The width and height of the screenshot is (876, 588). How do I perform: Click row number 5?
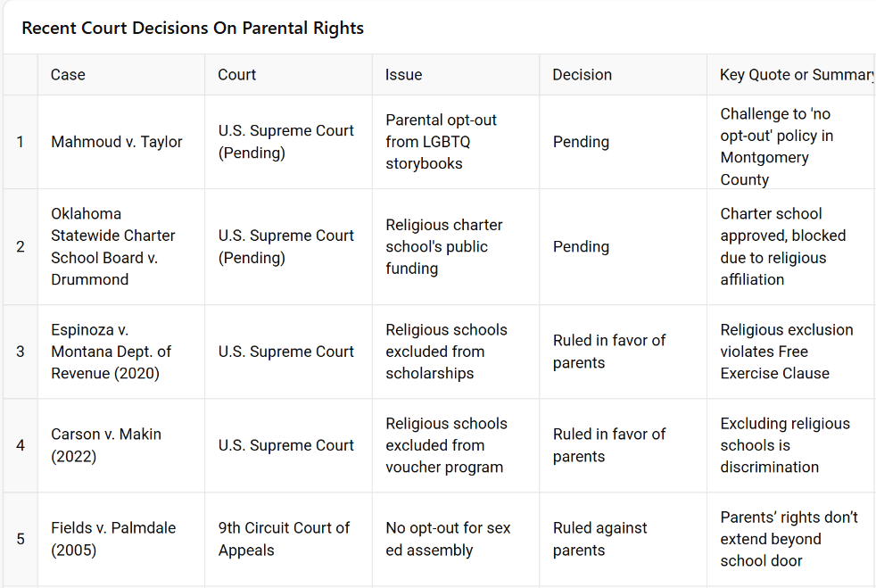click(21, 539)
